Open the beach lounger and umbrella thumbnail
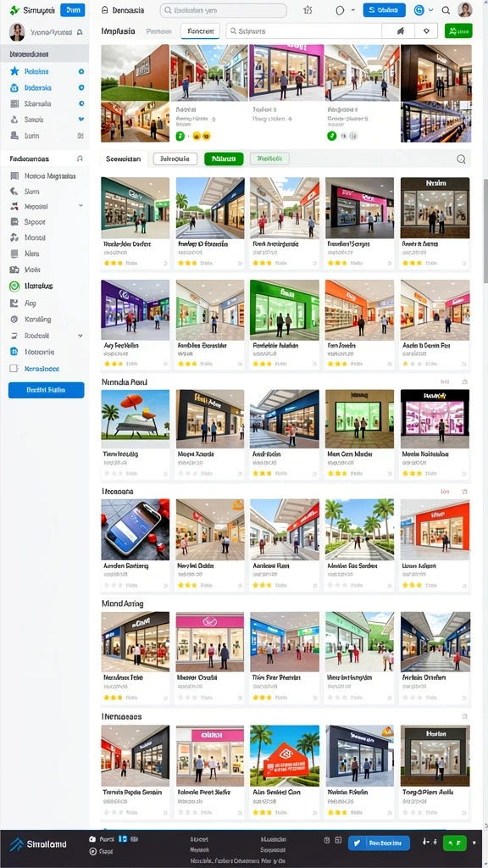Viewport: 488px width, 868px height. (x=135, y=419)
